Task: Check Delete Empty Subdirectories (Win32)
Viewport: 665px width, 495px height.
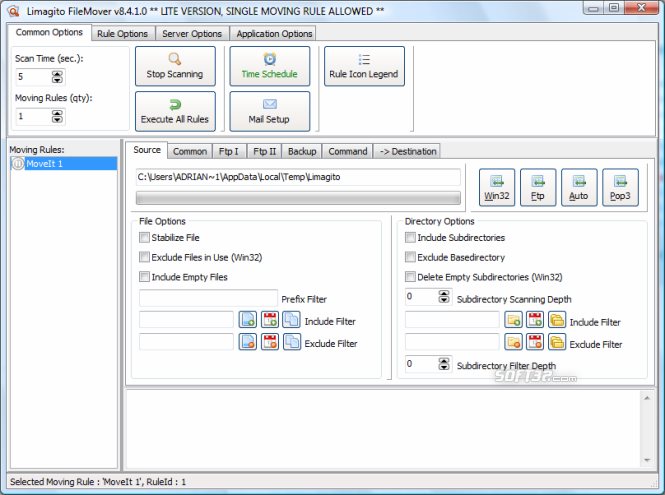Action: click(410, 277)
